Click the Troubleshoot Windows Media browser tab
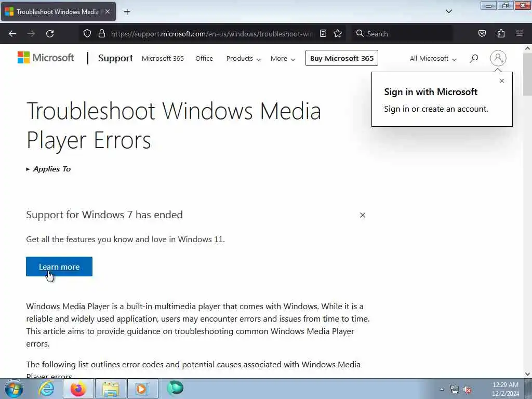 coord(58,12)
